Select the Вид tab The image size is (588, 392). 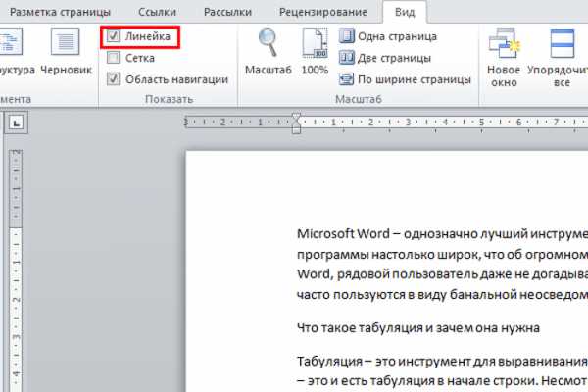click(405, 12)
